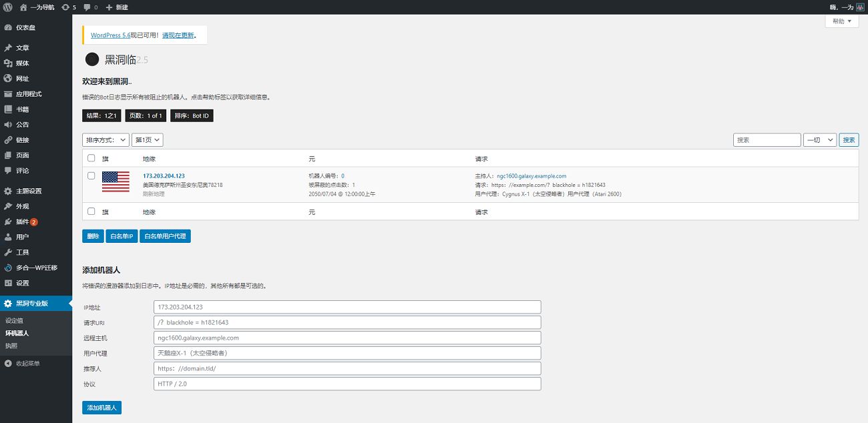Screen dimensions: 868x423
Task: Click the 公告 megaphone icon in sidebar
Action: (x=8, y=125)
